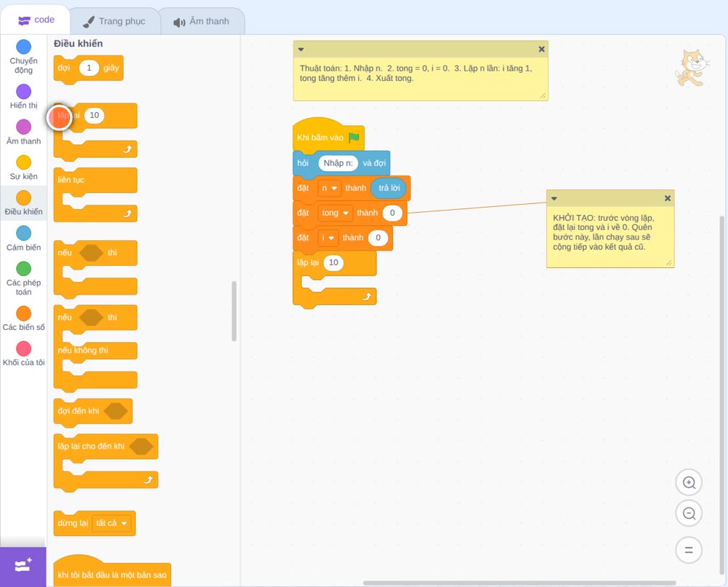Open the variable dropdown showing tong
Image resolution: width=728 pixels, height=587 pixels.
[335, 213]
